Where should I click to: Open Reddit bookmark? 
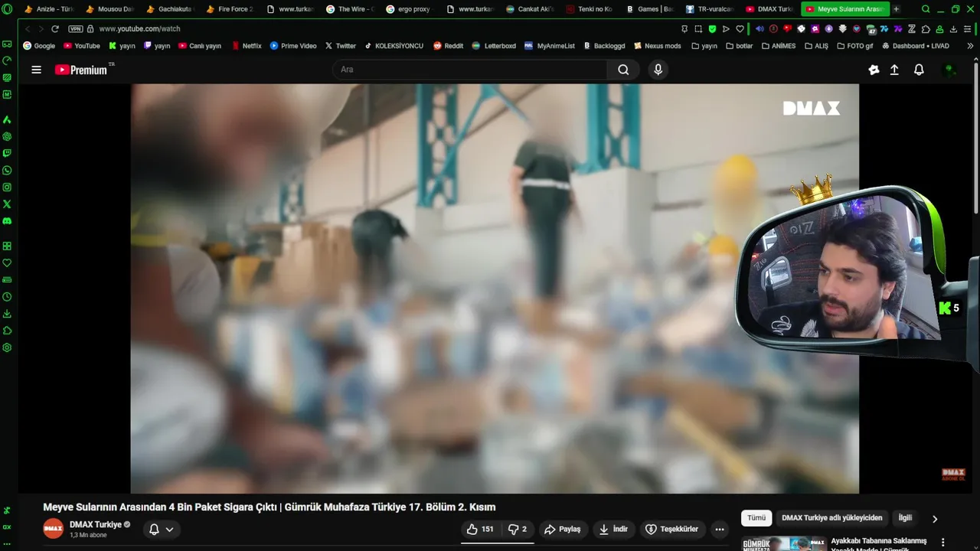(449, 46)
